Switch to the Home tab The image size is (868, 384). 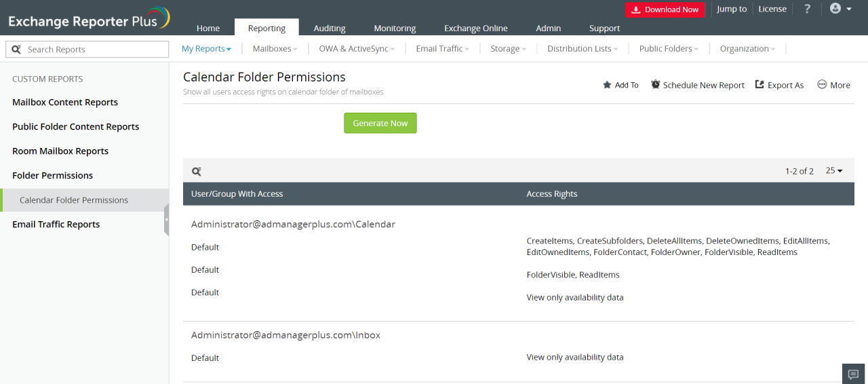pyautogui.click(x=208, y=28)
